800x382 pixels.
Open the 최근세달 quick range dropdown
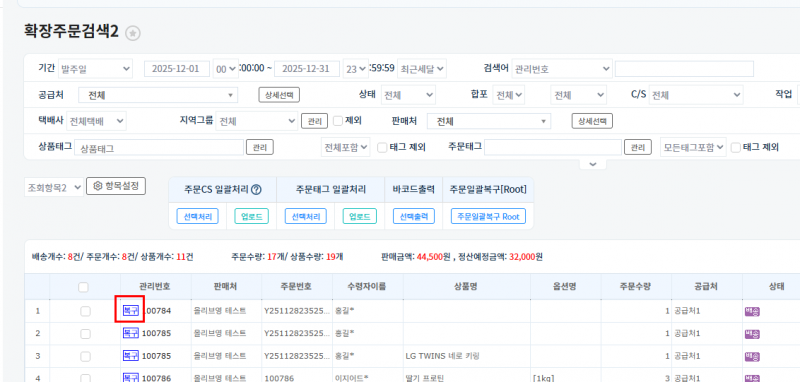click(422, 69)
